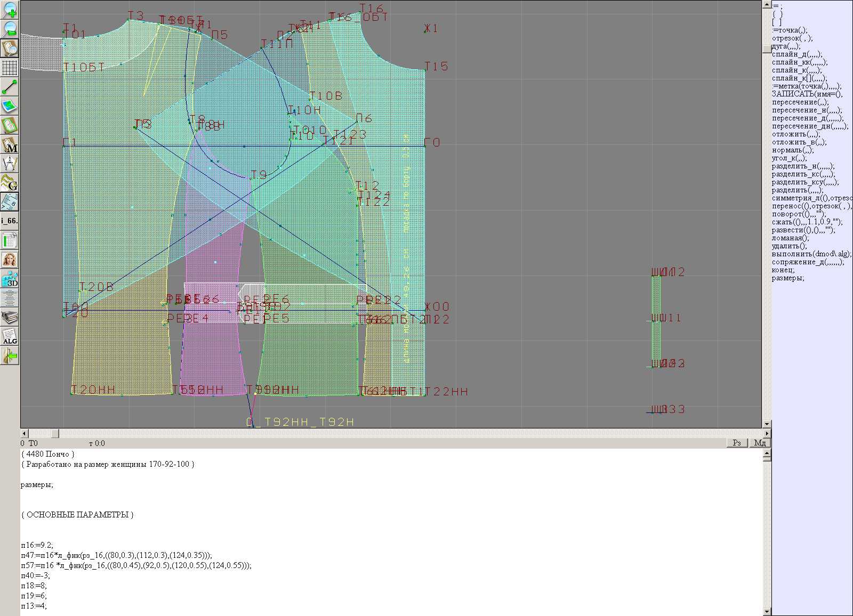This screenshot has height=616, width=853.
Task: Click the zoom out magnifier icon
Action: (10, 29)
